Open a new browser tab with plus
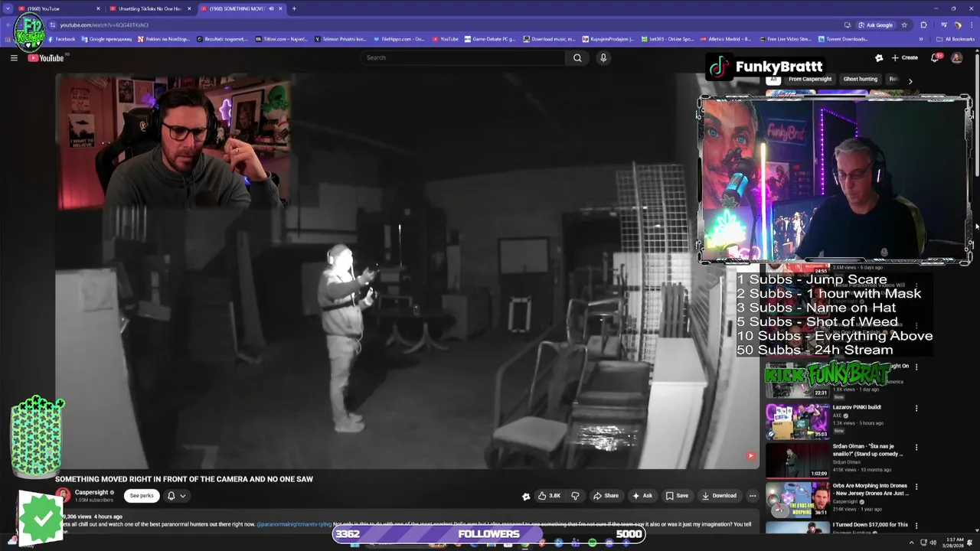 (294, 8)
